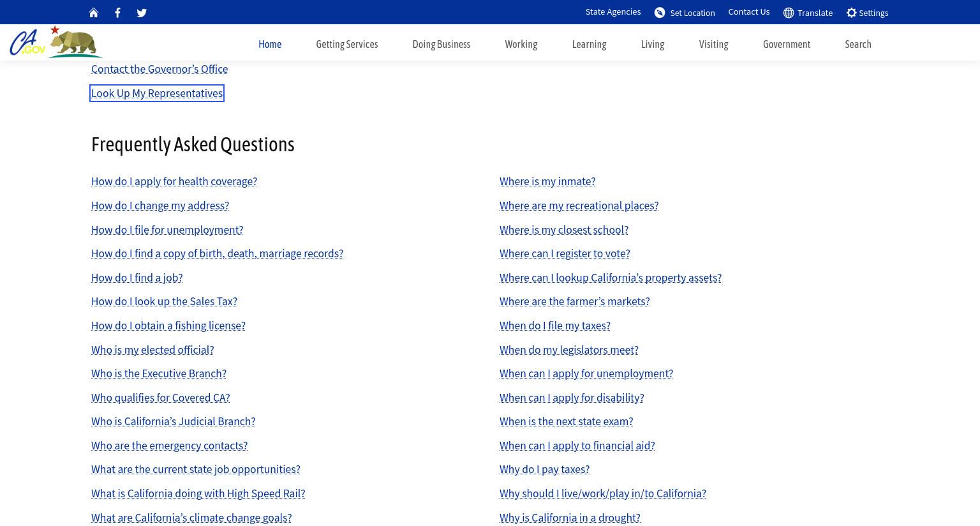Open 'When do my legislators meet?'
The width and height of the screenshot is (980, 526).
click(569, 350)
